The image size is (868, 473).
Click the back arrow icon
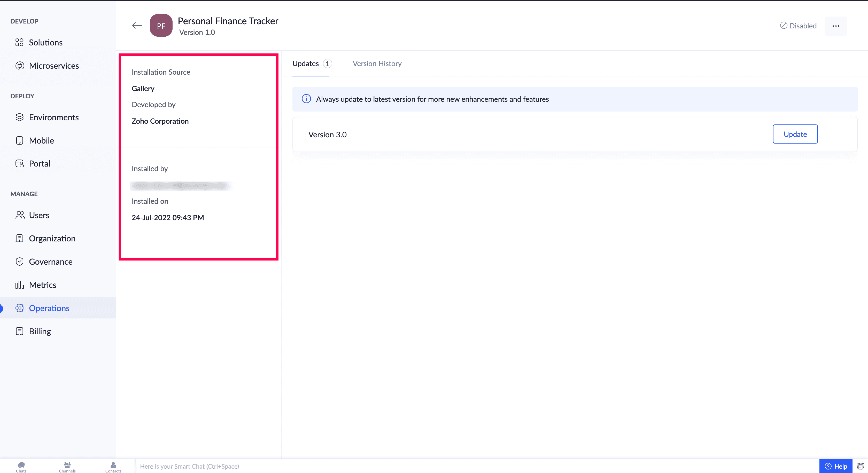coord(136,26)
